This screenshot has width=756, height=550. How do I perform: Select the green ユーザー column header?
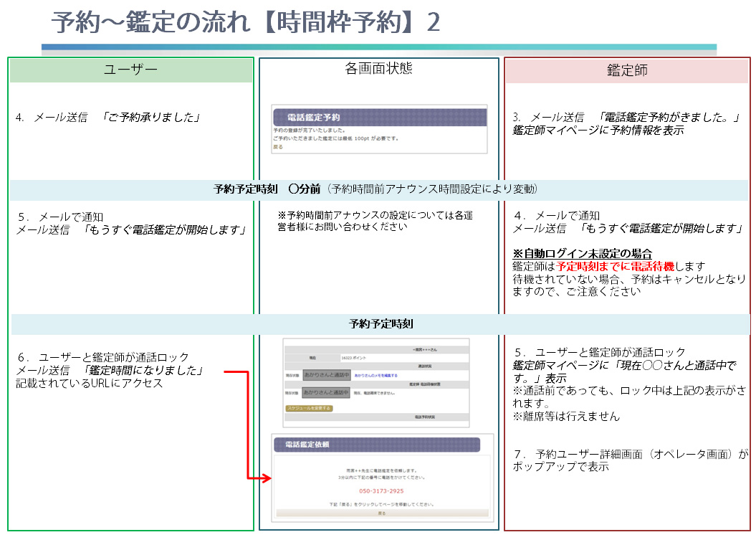(131, 70)
